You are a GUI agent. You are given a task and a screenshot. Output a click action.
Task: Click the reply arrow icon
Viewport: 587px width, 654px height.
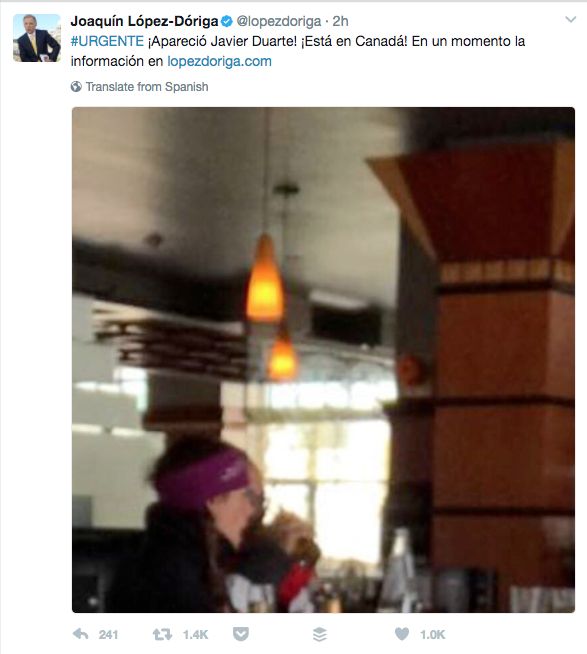(81, 634)
